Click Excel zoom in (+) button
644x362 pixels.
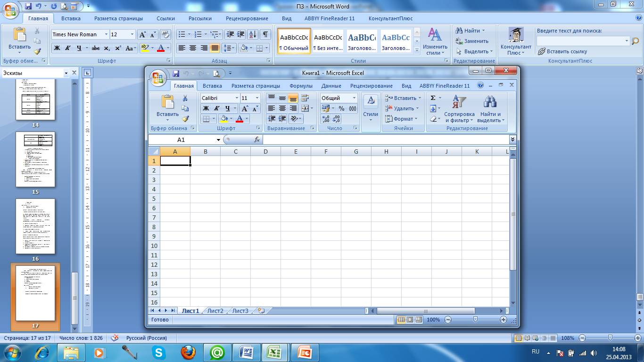(x=504, y=320)
